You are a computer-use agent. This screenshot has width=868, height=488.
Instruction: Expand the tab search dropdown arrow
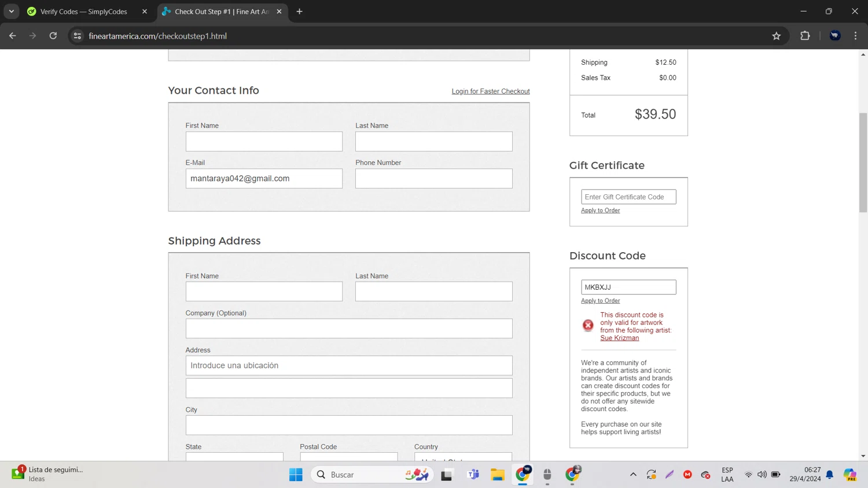[x=11, y=12]
